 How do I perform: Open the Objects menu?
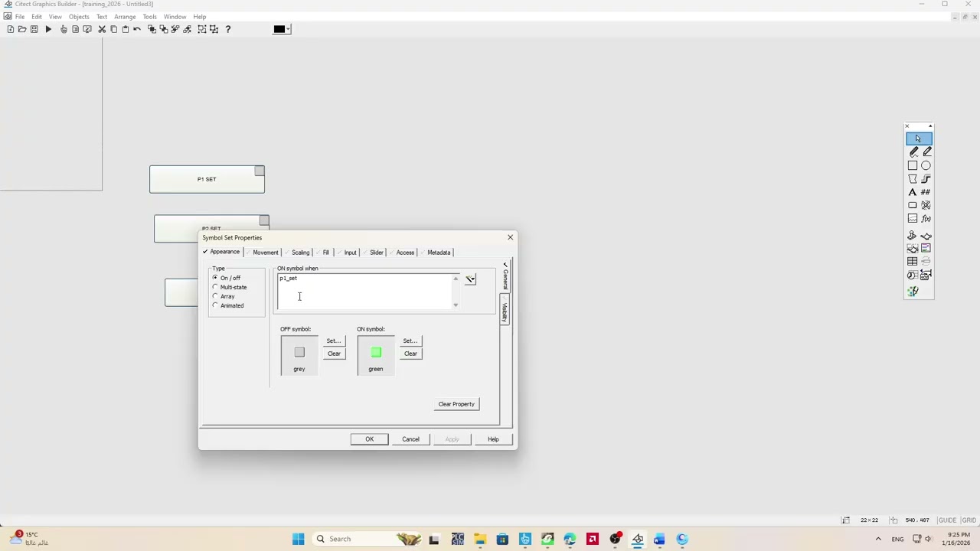click(79, 17)
